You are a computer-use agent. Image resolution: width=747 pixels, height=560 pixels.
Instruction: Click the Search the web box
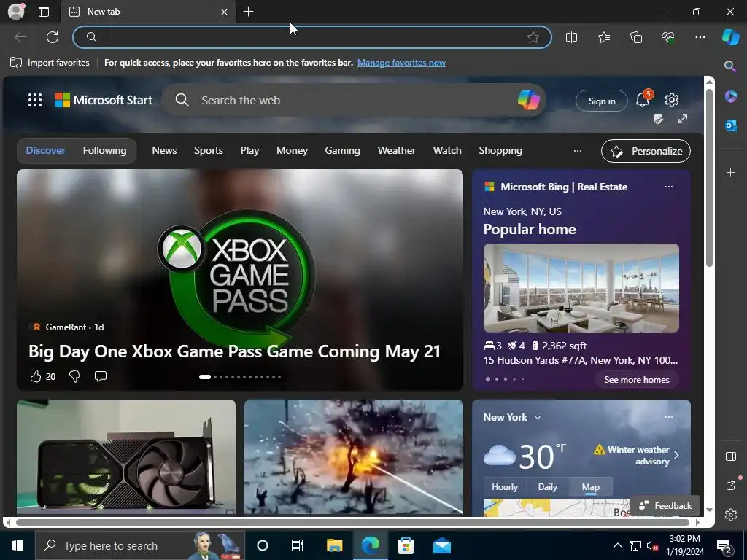point(352,100)
